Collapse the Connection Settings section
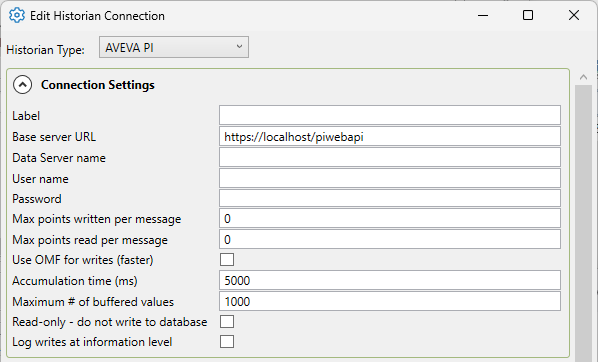598x362 pixels. click(23, 85)
